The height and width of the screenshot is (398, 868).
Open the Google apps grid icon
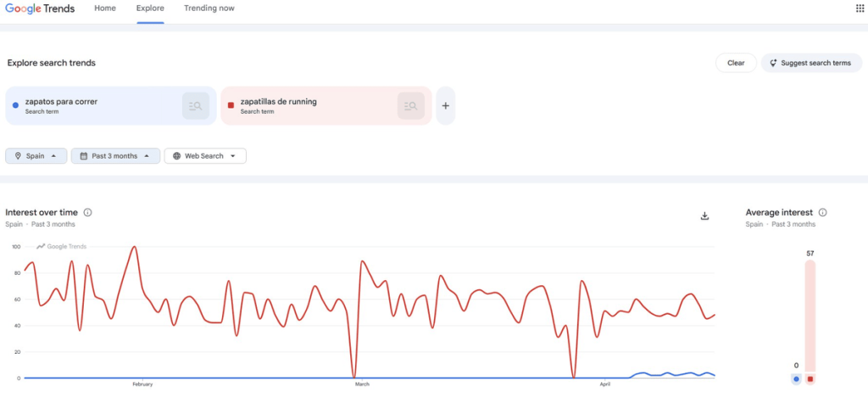860,8
